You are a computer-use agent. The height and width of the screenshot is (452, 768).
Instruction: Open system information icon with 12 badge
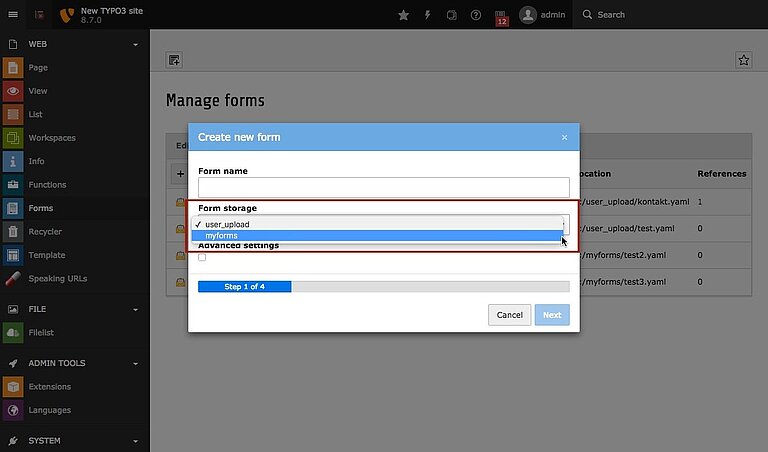(x=501, y=17)
